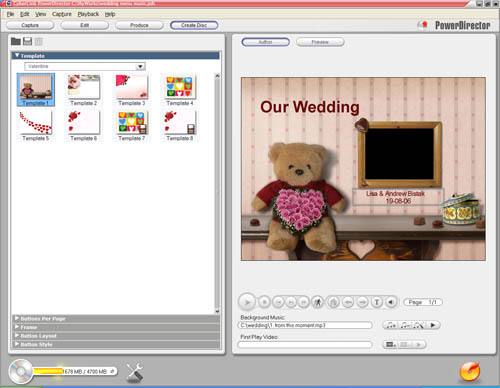Play the background music preview
The height and width of the screenshot is (388, 500).
coord(433,325)
